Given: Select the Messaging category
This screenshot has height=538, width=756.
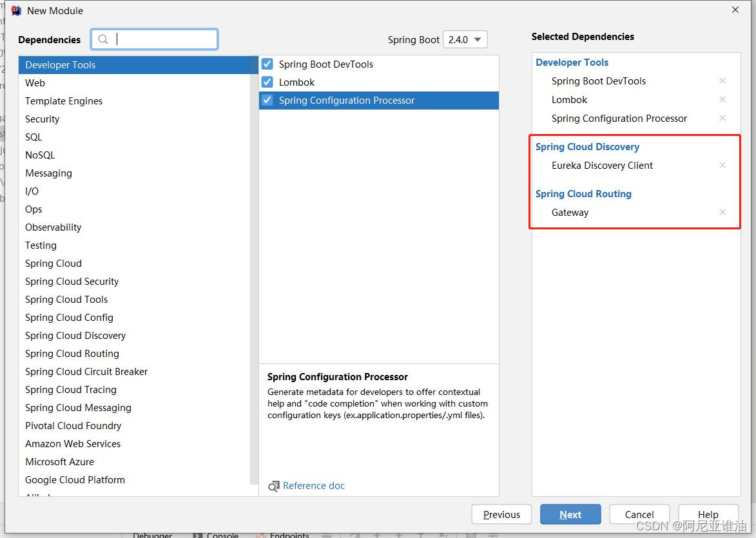Looking at the screenshot, I should [x=135, y=173].
